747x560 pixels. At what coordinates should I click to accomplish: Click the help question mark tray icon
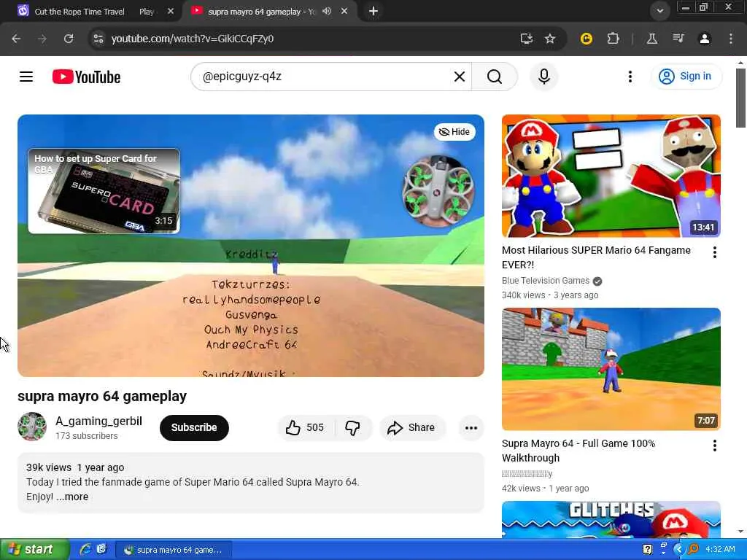point(648,550)
